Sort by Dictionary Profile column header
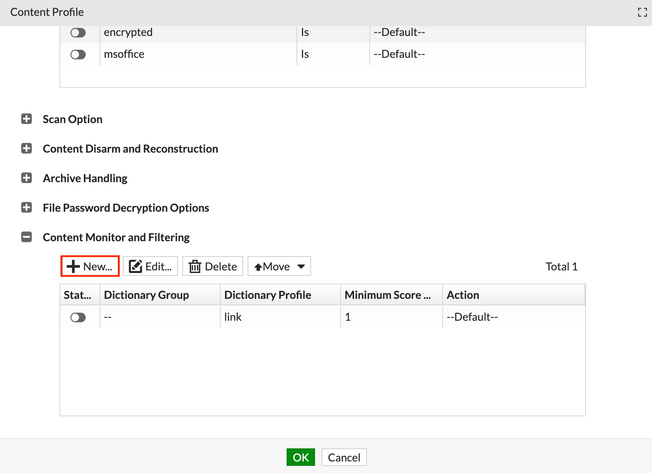The image size is (652, 473). 267,295
